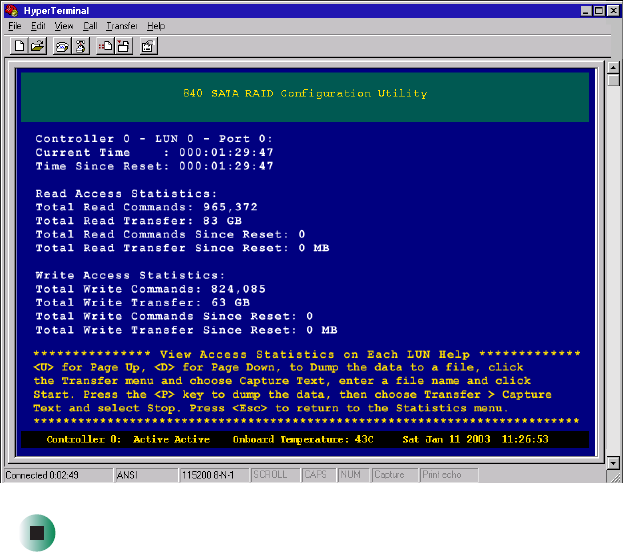
Task: Click the Call (phone) toolbar icon
Action: (x=62, y=46)
